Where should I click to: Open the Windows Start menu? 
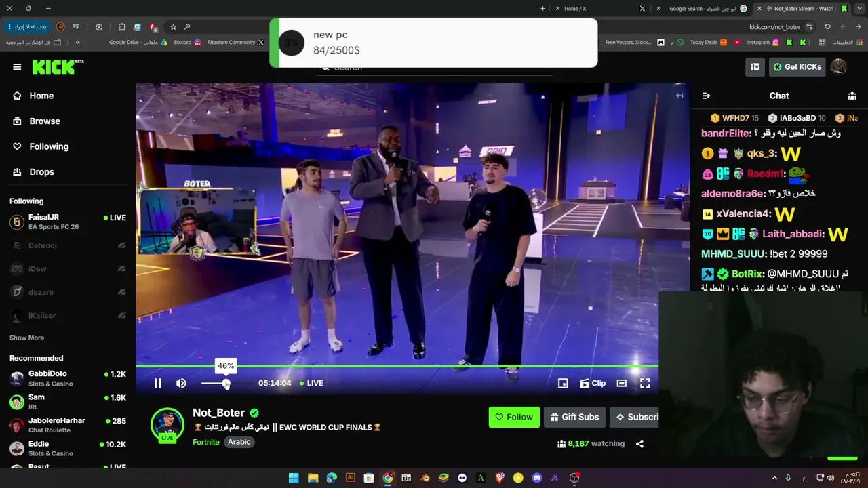[x=294, y=478]
